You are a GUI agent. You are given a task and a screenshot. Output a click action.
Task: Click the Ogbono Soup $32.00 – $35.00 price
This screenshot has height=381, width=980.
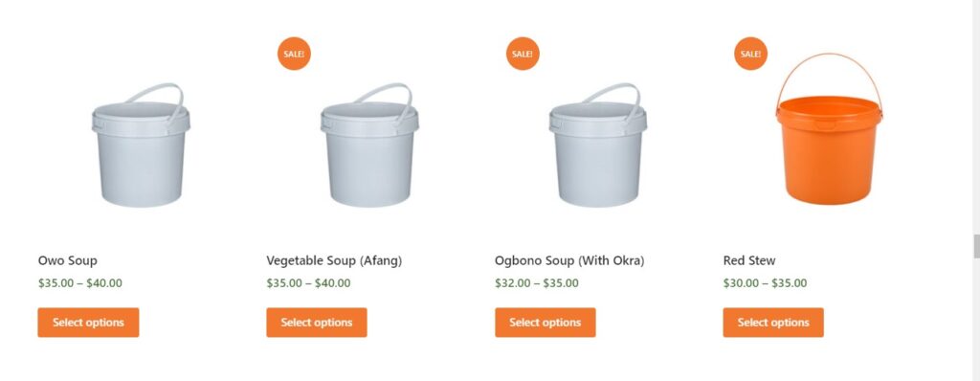pos(537,283)
